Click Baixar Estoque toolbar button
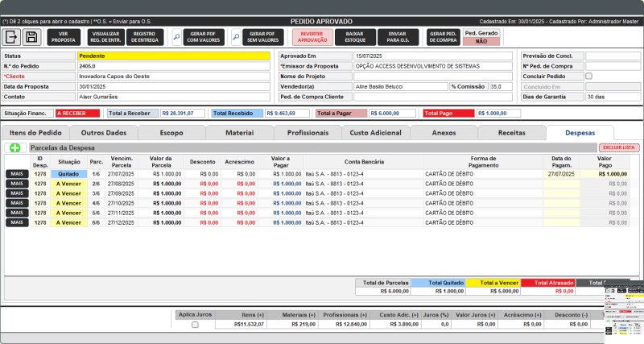 pyautogui.click(x=354, y=37)
